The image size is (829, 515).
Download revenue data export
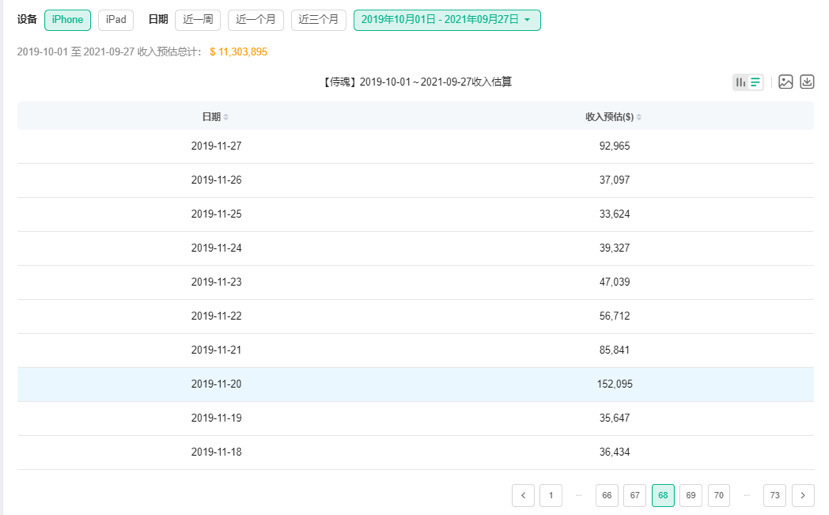click(807, 82)
